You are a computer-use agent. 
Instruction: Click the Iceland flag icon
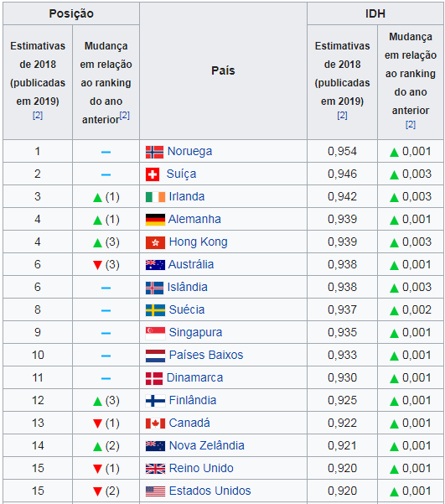(154, 288)
